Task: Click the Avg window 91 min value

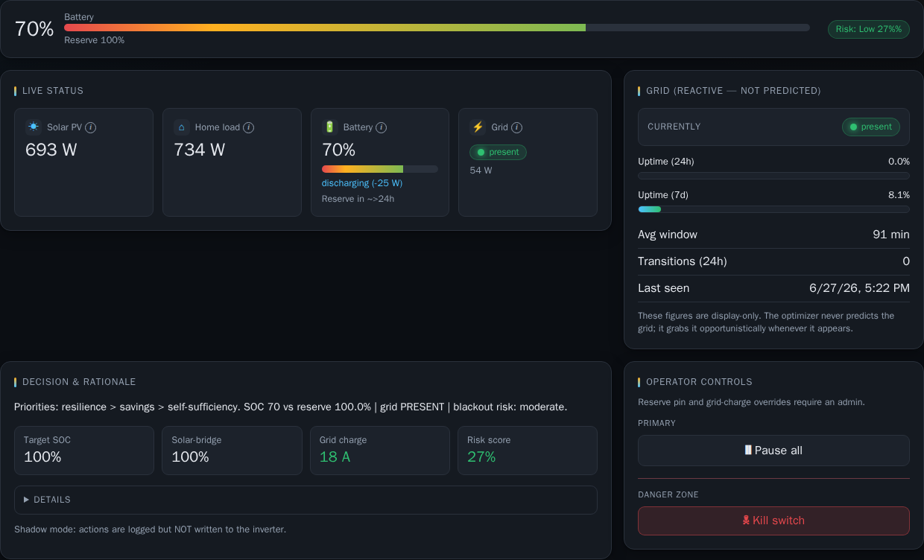Action: (x=891, y=235)
